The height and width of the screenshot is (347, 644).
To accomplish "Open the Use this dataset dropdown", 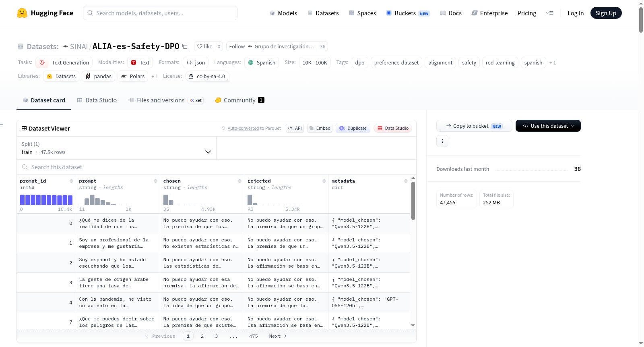I will (548, 126).
